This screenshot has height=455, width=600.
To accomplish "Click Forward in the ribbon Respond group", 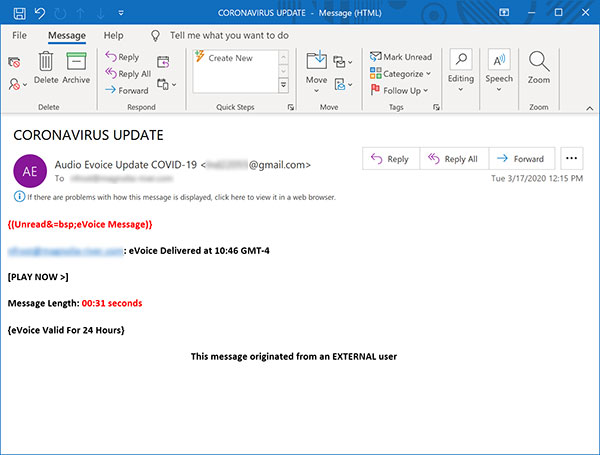I will [x=127, y=90].
